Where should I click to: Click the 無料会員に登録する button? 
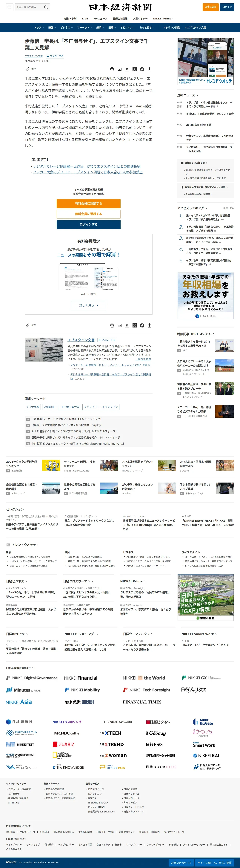click(x=89, y=214)
